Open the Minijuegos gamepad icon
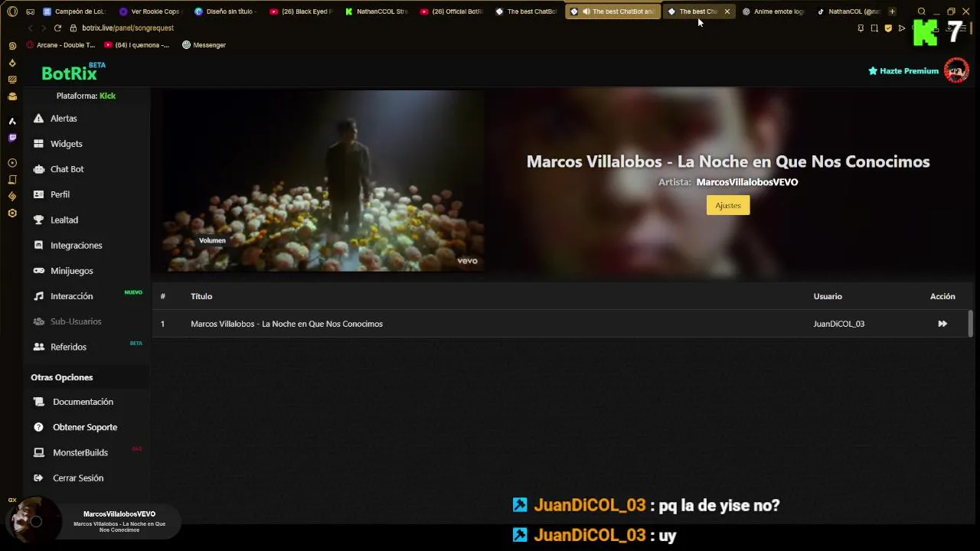 (38, 271)
